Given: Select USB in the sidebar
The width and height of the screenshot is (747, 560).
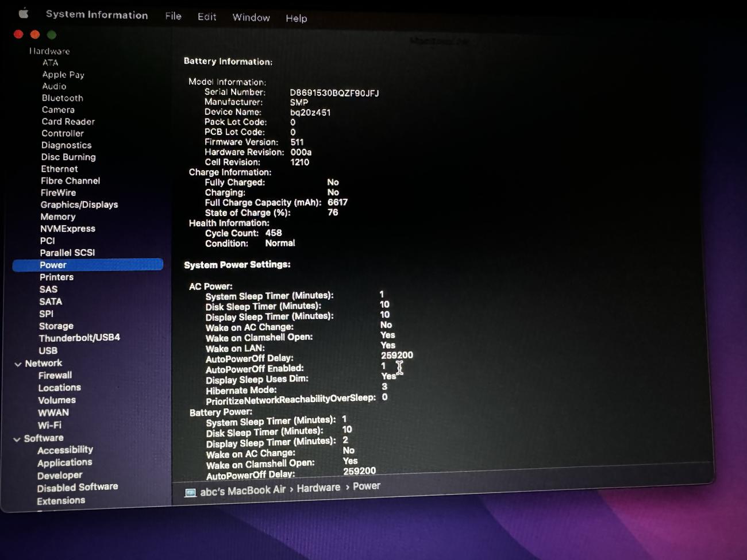Looking at the screenshot, I should coord(48,350).
